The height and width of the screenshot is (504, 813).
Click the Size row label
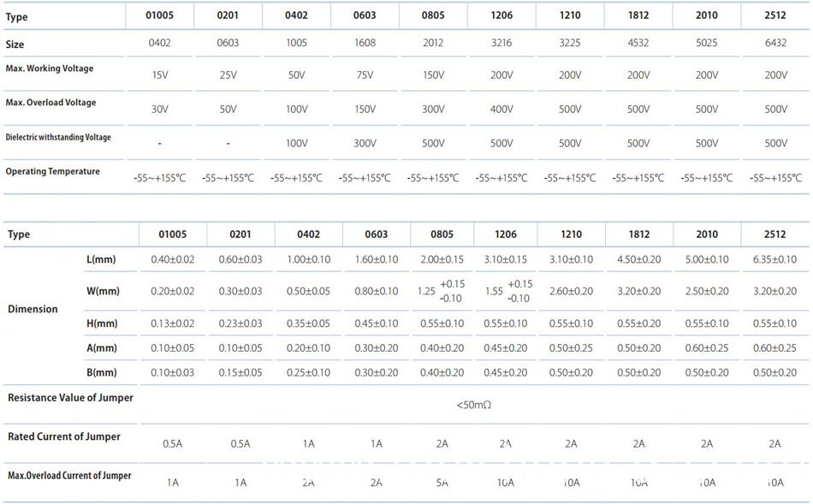click(15, 44)
